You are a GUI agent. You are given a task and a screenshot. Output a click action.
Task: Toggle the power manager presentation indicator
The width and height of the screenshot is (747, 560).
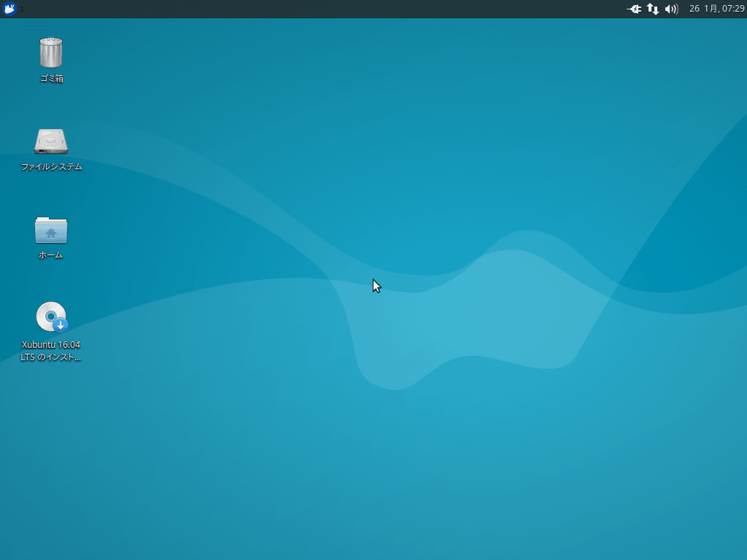(633, 9)
